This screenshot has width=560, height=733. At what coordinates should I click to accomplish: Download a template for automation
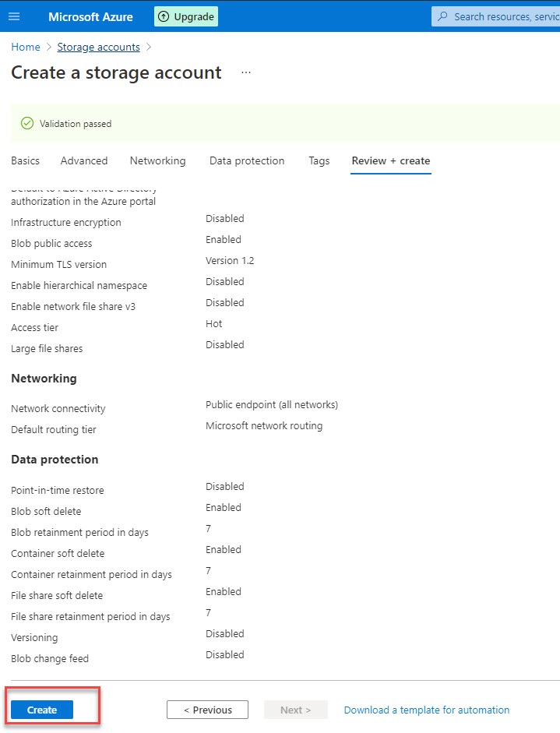coord(426,710)
